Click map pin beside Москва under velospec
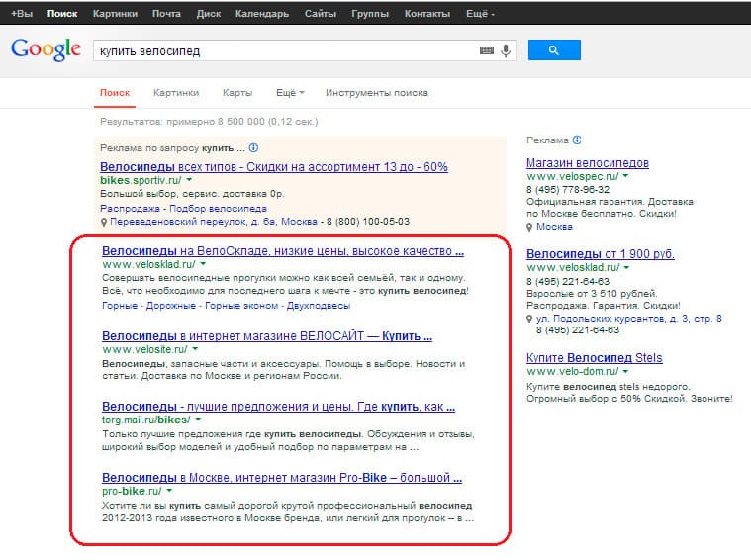The image size is (751, 560). [x=529, y=227]
